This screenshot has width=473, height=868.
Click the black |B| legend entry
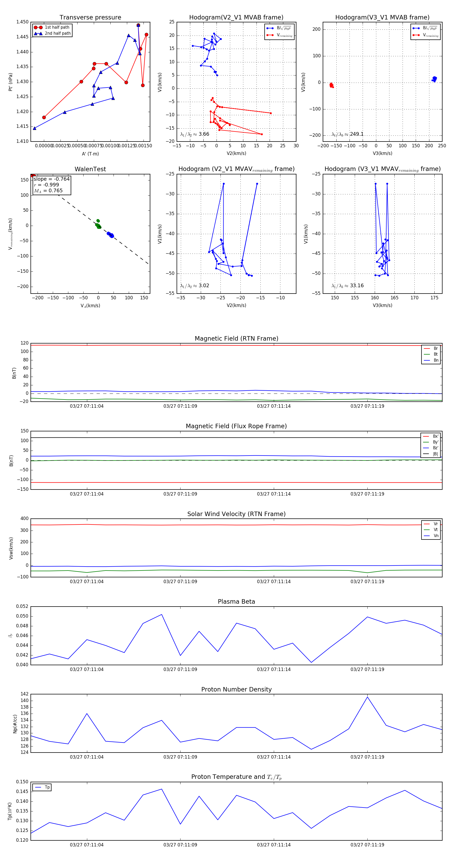coord(431,454)
